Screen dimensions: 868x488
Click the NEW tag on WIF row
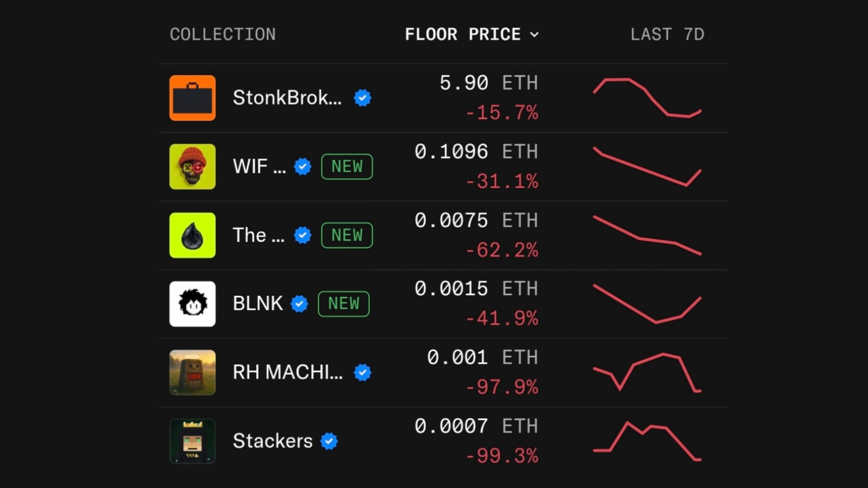pos(347,167)
